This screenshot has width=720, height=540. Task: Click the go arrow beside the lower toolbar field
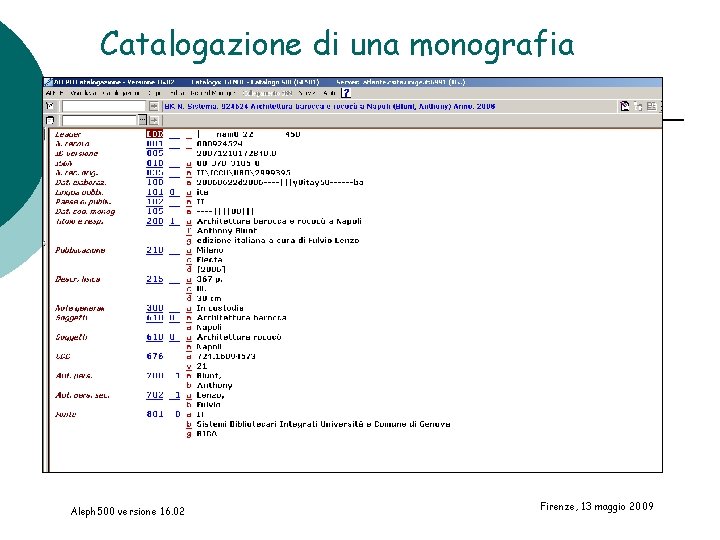(x=154, y=120)
